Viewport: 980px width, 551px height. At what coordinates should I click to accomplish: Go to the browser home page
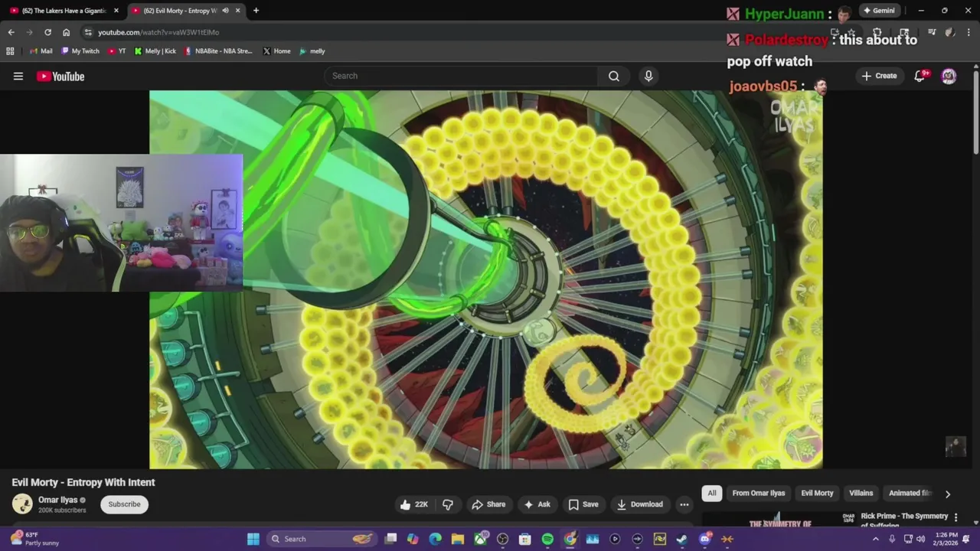(66, 32)
